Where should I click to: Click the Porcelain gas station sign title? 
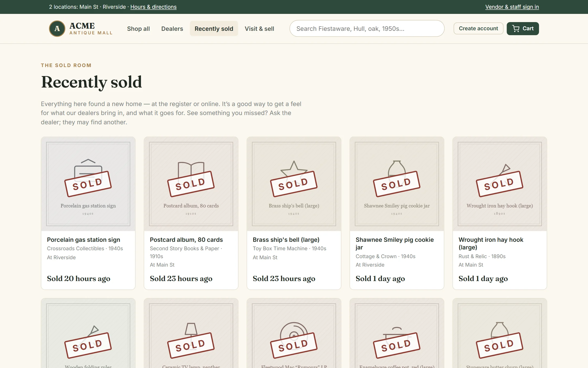84,240
